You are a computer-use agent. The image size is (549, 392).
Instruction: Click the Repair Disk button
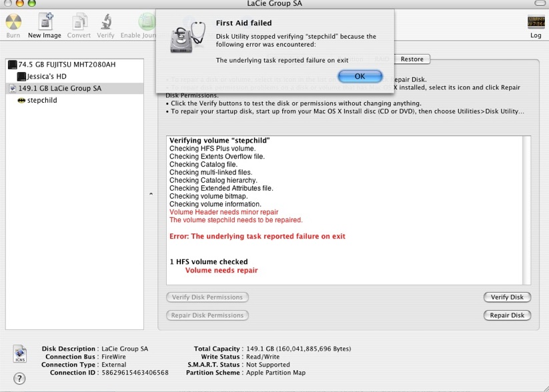click(x=507, y=315)
